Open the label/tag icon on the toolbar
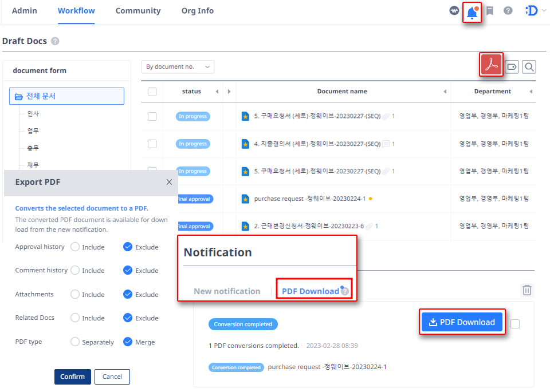 510,66
